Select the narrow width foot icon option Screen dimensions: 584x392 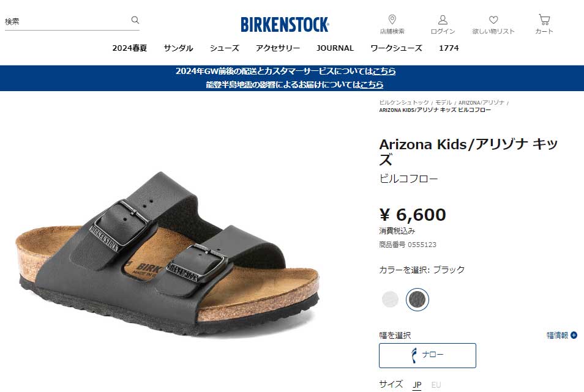coord(427,355)
